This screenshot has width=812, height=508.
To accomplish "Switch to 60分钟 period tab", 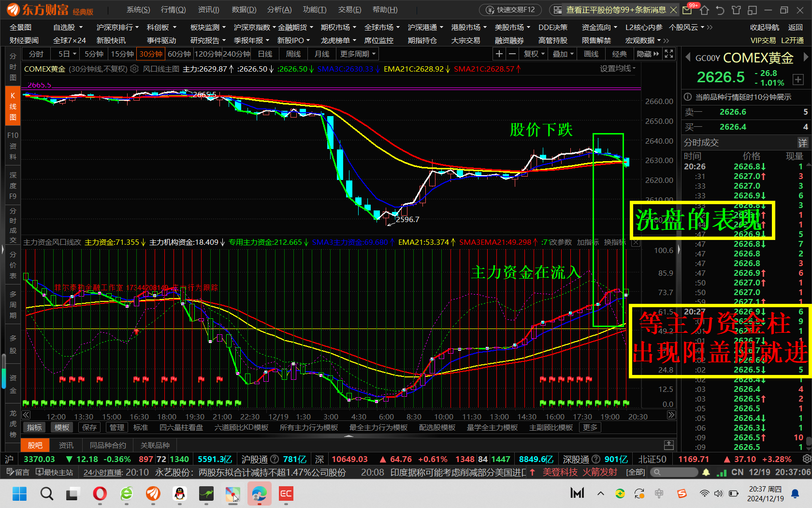I will (x=179, y=54).
